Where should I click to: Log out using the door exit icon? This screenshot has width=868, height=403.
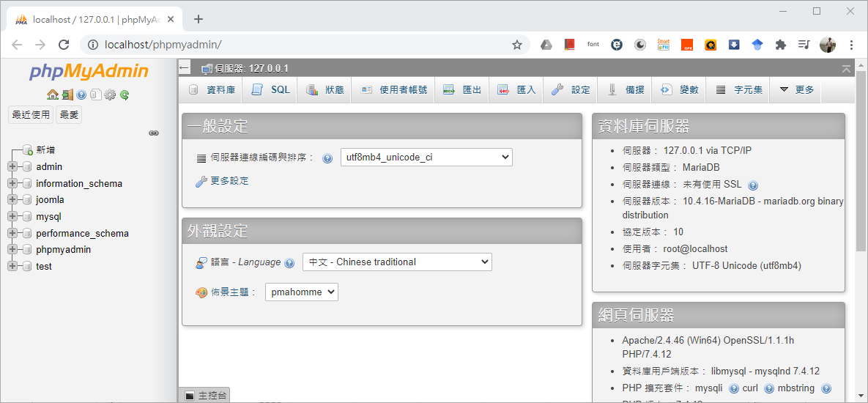pos(67,95)
